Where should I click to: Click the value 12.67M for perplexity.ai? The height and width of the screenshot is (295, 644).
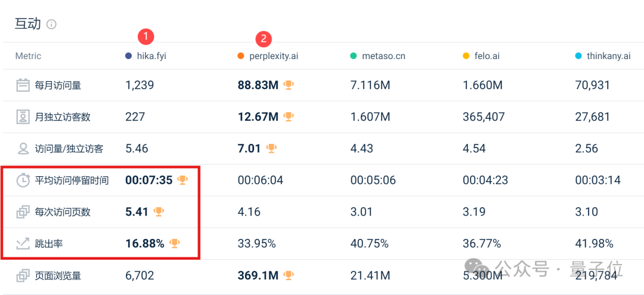(258, 117)
